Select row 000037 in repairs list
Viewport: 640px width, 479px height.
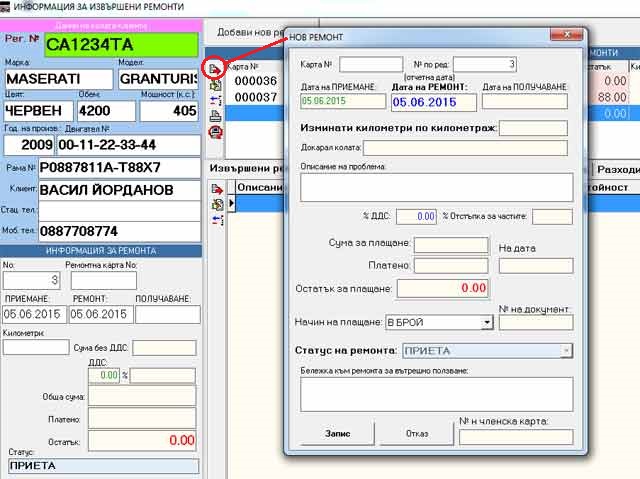tap(256, 98)
